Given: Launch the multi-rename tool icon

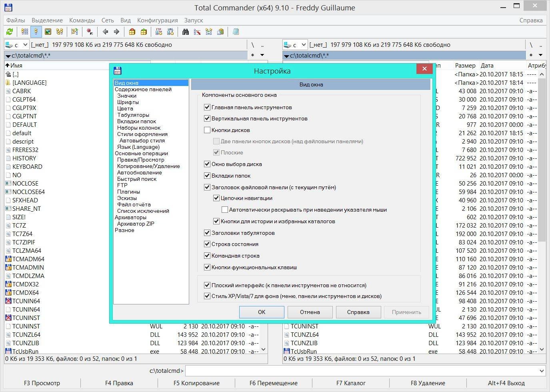Looking at the screenshot, I should click(x=197, y=32).
